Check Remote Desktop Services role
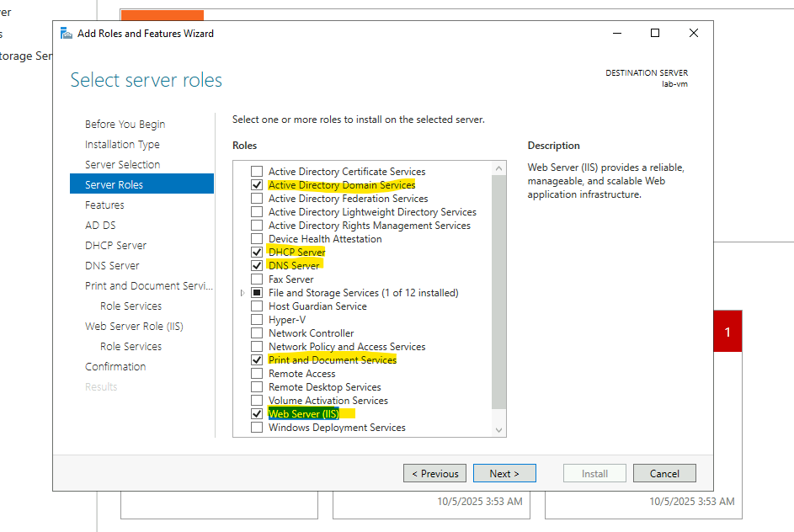 click(x=257, y=386)
